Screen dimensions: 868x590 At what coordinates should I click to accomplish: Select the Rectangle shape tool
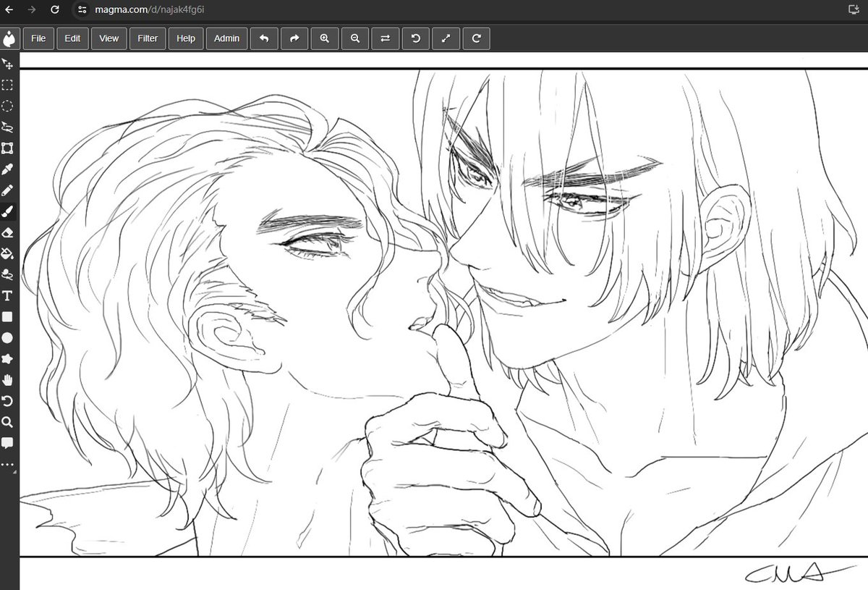7,316
